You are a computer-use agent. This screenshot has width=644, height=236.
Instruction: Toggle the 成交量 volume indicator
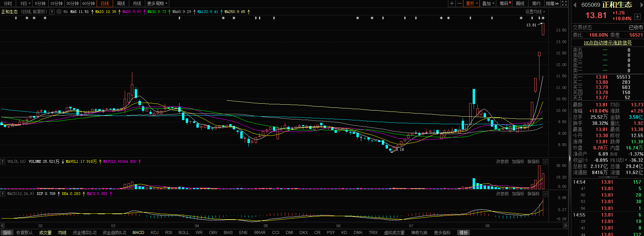coord(45,233)
